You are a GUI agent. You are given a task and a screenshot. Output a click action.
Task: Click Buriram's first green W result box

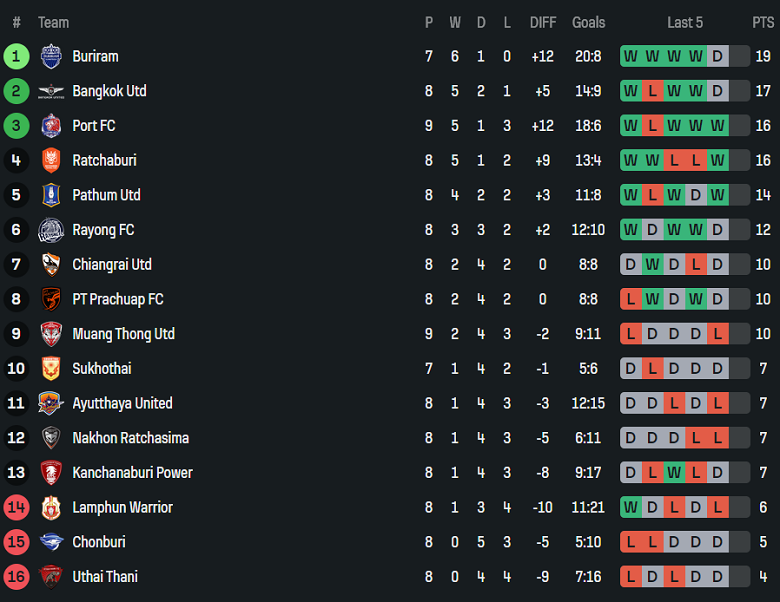pos(630,57)
